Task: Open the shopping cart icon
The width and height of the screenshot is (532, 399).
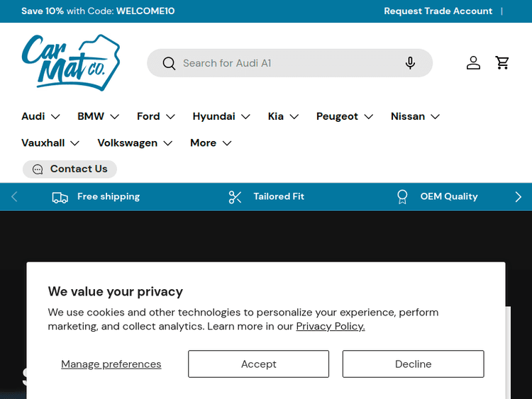Action: point(503,63)
